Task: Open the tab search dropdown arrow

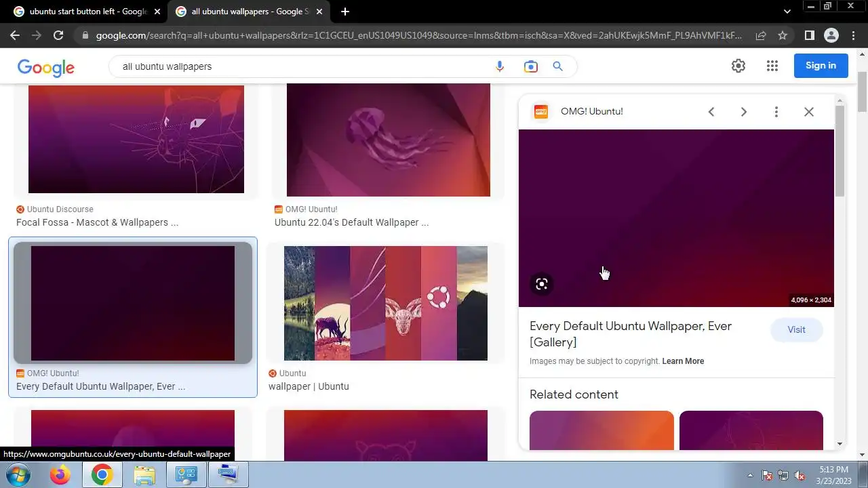Action: coord(787,12)
